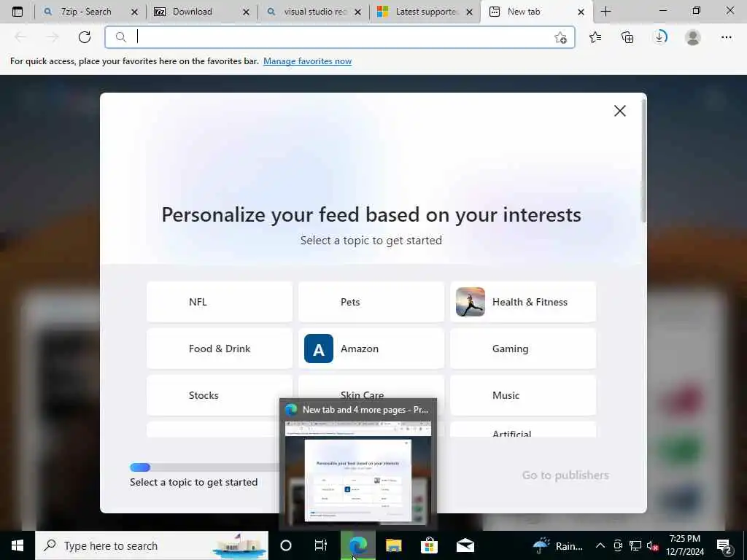Open the clock showing 7:25 PM
Image resolution: width=747 pixels, height=560 pixels.
[x=684, y=545]
